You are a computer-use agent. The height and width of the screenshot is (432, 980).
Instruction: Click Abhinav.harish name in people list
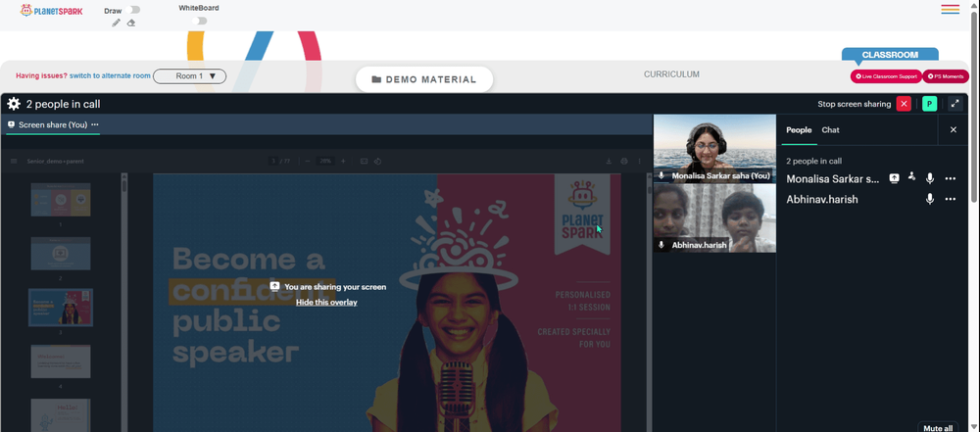(822, 200)
